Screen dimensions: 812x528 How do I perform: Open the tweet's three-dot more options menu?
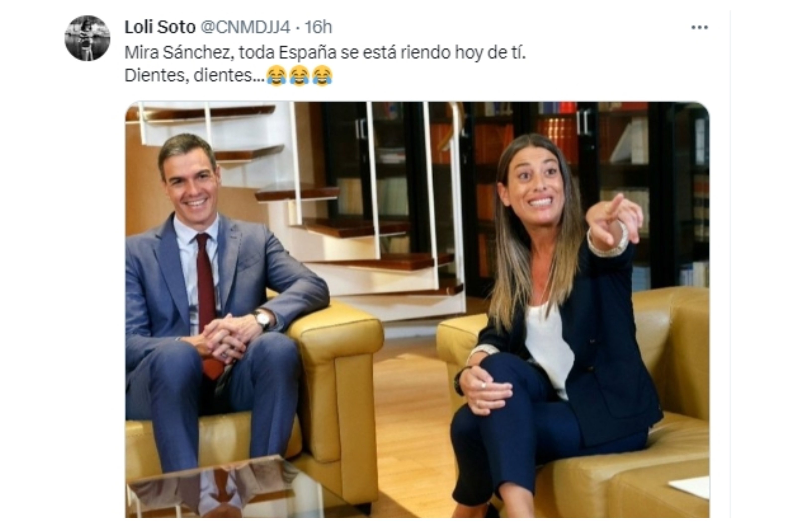pyautogui.click(x=699, y=27)
